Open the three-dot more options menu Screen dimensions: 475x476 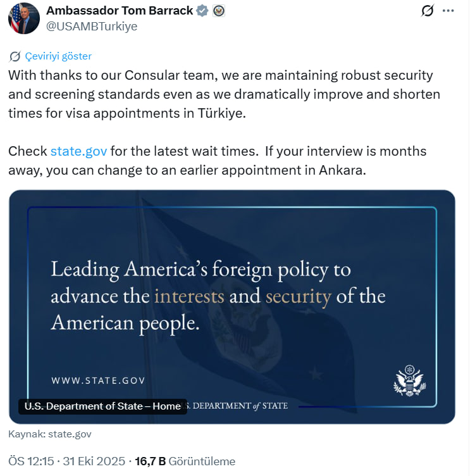(x=448, y=11)
